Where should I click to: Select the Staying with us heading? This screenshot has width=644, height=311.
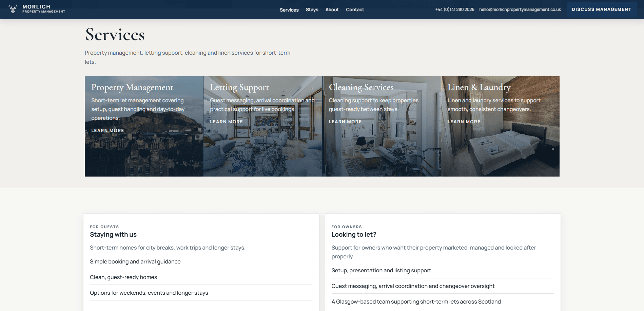point(113,234)
